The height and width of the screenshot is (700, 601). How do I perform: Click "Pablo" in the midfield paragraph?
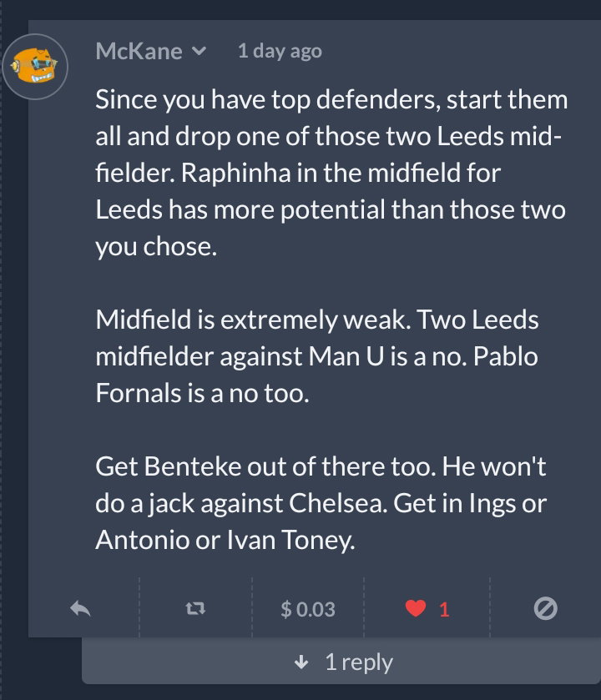click(x=506, y=356)
